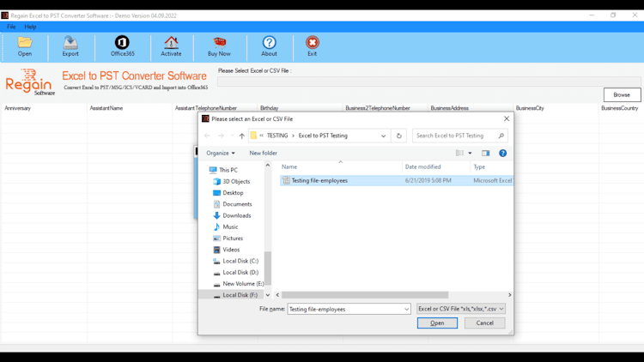Click the Browse button
This screenshot has height=362, width=644.
pyautogui.click(x=622, y=95)
